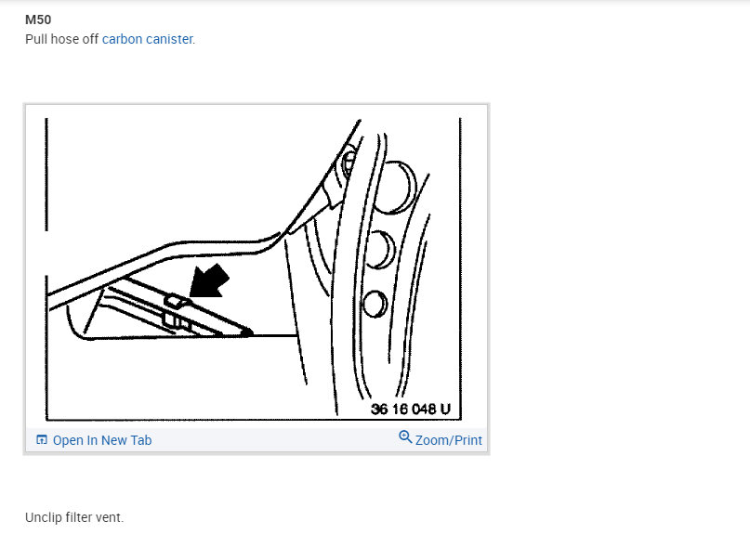Click the word canister in the link
This screenshot has width=750, height=560.
tap(170, 39)
